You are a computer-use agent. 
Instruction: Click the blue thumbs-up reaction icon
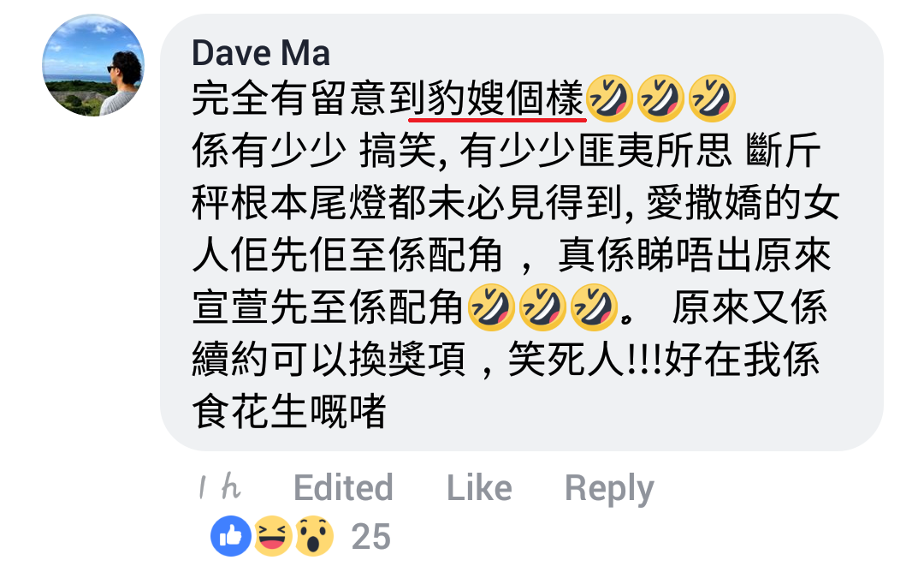(230, 536)
